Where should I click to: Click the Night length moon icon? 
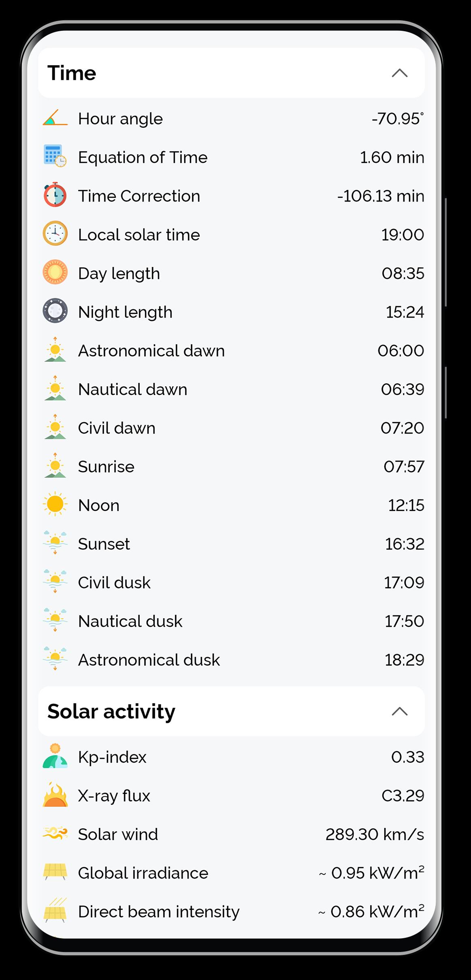pos(55,311)
